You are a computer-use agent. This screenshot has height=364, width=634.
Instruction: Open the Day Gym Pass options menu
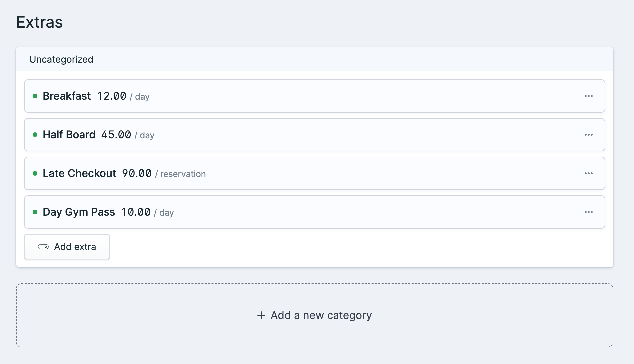[589, 212]
